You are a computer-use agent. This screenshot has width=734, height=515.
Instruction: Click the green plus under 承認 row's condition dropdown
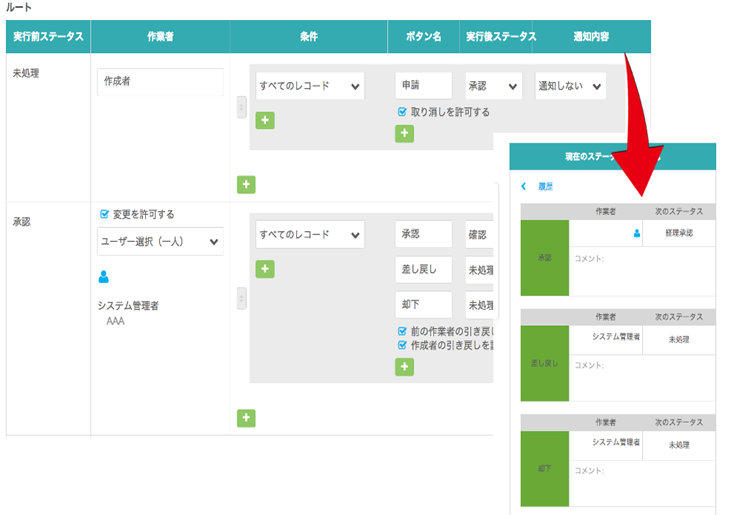(x=265, y=268)
